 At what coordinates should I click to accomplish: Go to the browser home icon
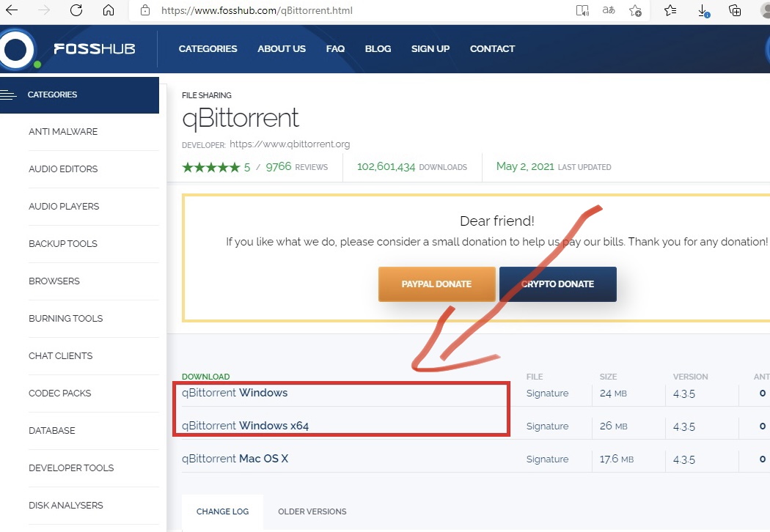click(109, 10)
